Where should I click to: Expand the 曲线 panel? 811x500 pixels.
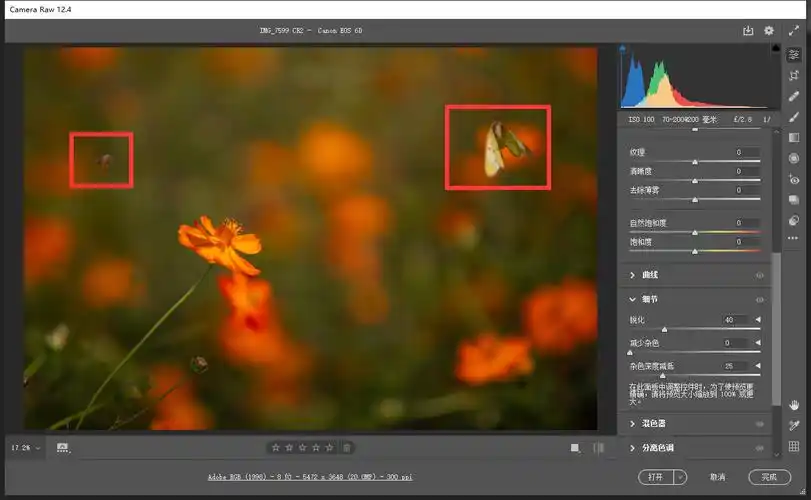[632, 275]
